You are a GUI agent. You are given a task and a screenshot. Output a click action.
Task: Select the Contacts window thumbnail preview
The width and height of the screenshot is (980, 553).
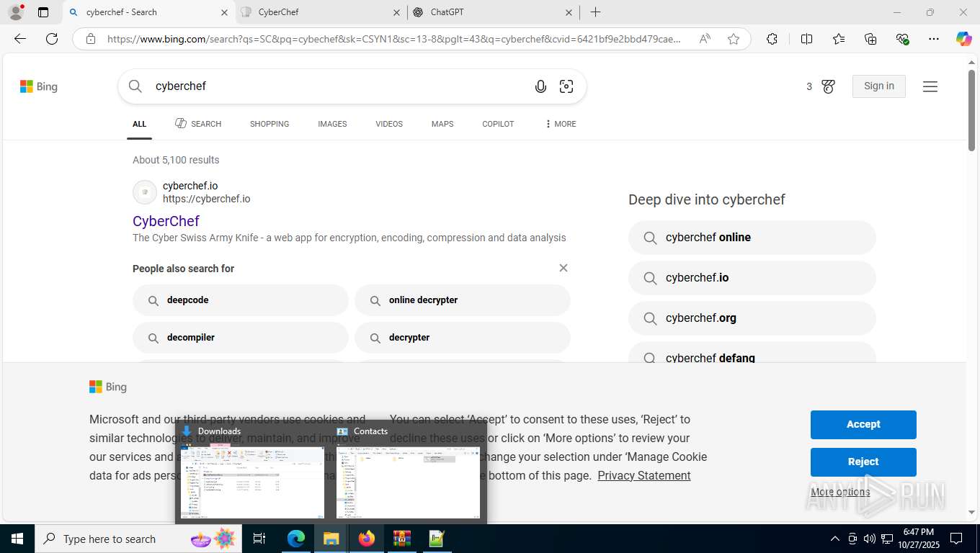(408, 472)
